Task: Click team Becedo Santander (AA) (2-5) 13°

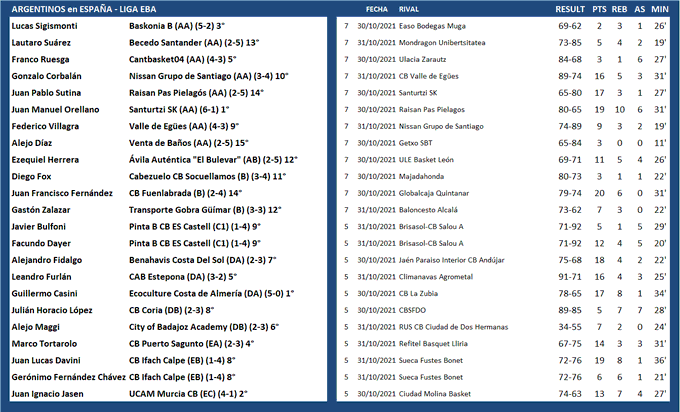Action: 194,43
